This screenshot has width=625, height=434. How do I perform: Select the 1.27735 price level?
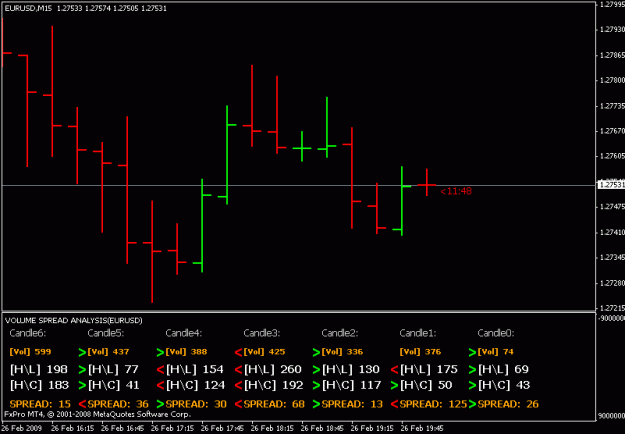pyautogui.click(x=612, y=106)
